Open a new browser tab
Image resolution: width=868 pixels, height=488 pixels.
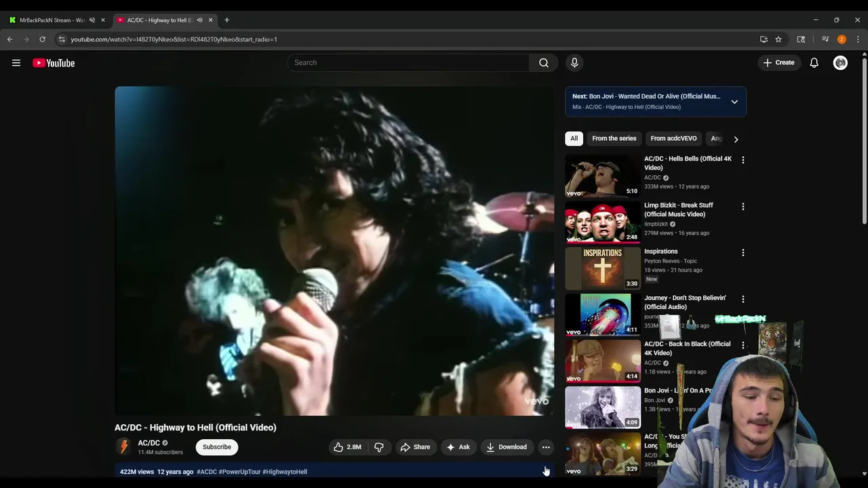coord(226,20)
